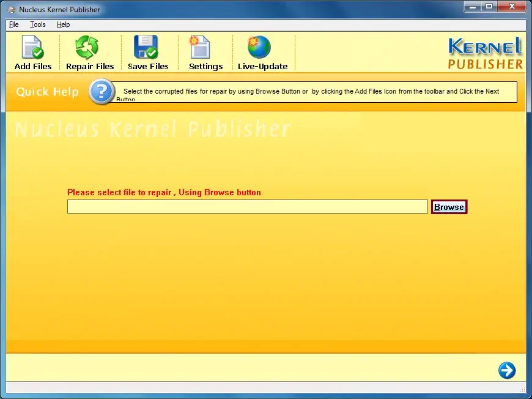Click the Save Files floppy icon
The height and width of the screenshot is (399, 532).
pyautogui.click(x=146, y=47)
